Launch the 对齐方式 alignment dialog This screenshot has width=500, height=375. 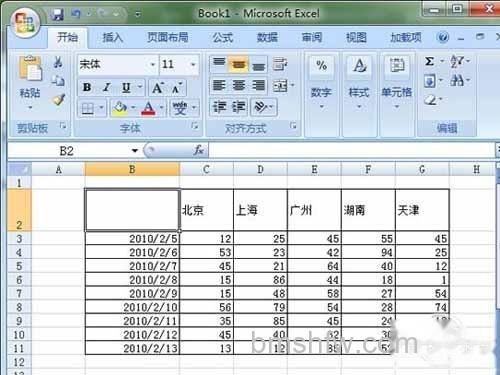293,126
